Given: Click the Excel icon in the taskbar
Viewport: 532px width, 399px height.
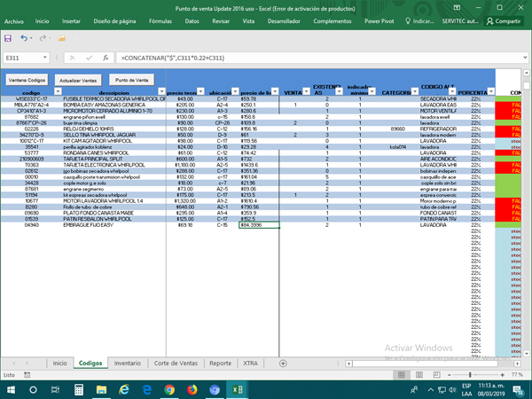Looking at the screenshot, I should pyautogui.click(x=238, y=389).
